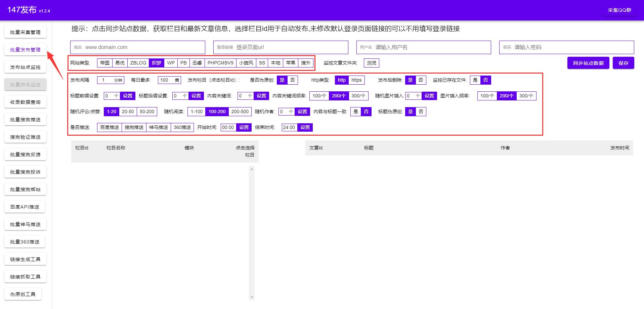This screenshot has width=644, height=309.
Task: Open 收录数据查询 in the sidebar
Action: 25,102
